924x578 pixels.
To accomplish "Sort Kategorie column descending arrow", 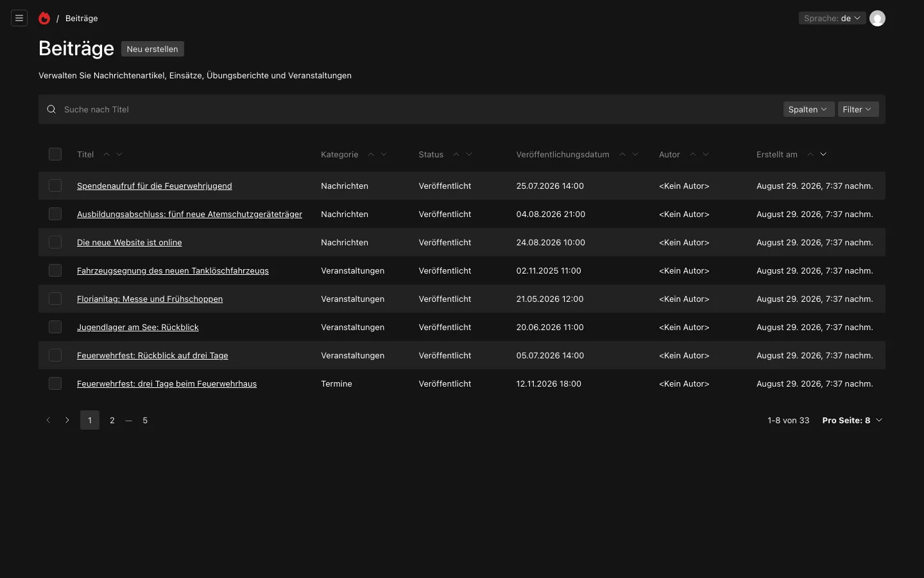I will (x=384, y=154).
